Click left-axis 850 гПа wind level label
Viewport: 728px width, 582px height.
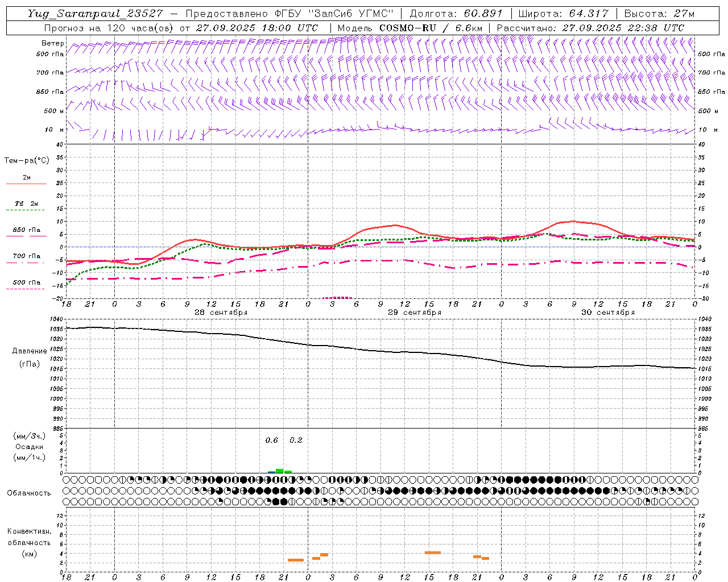(50, 92)
